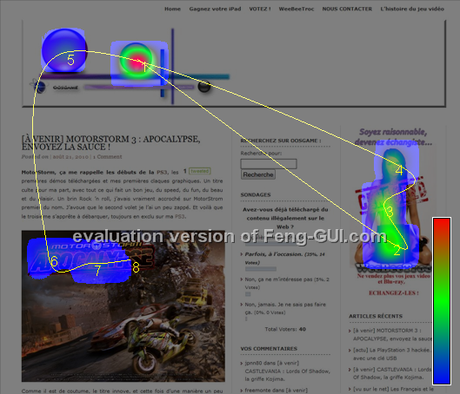Screen dimensions: 460x394
Task: Open the WeeBeeTroc navigation link
Action: coord(296,9)
